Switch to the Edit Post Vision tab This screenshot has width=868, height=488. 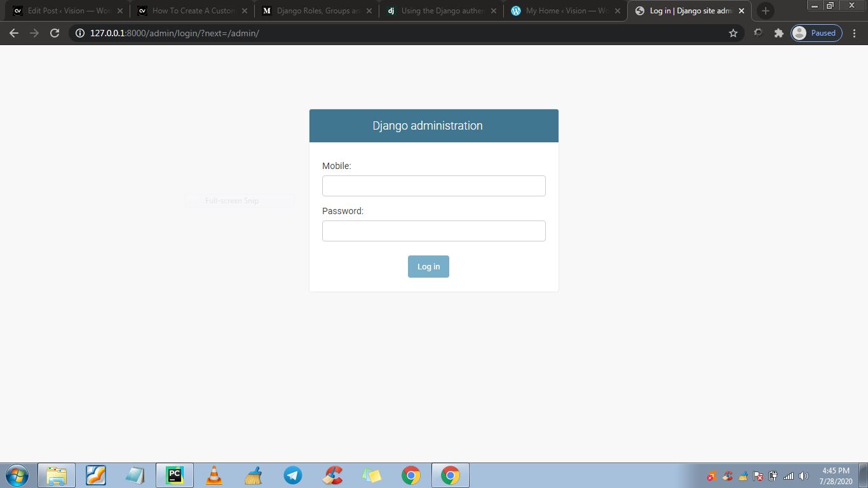67,11
